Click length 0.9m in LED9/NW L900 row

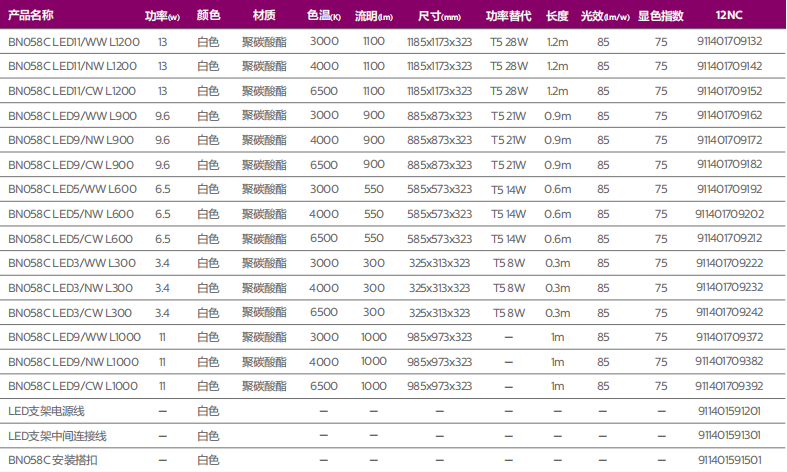[558, 140]
